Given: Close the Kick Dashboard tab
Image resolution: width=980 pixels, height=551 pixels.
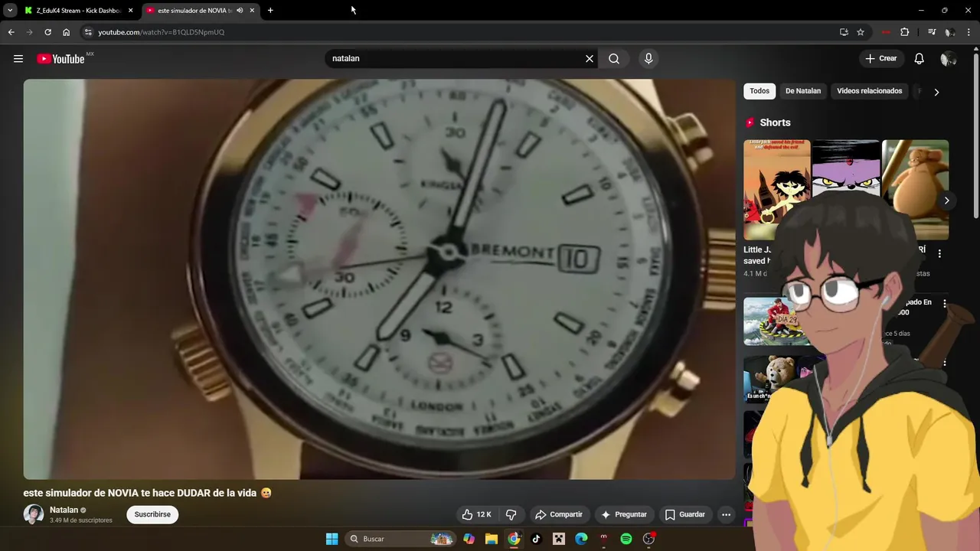Looking at the screenshot, I should tap(130, 11).
